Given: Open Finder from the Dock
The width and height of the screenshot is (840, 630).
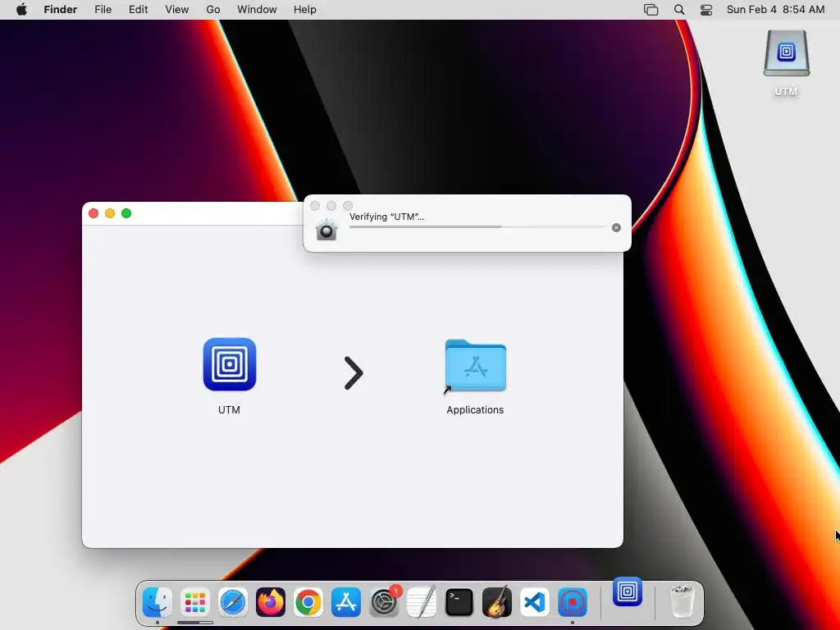Looking at the screenshot, I should 157,601.
